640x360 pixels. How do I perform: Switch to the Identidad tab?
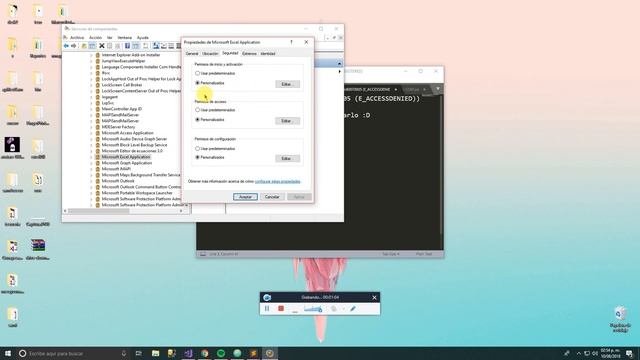click(x=268, y=54)
